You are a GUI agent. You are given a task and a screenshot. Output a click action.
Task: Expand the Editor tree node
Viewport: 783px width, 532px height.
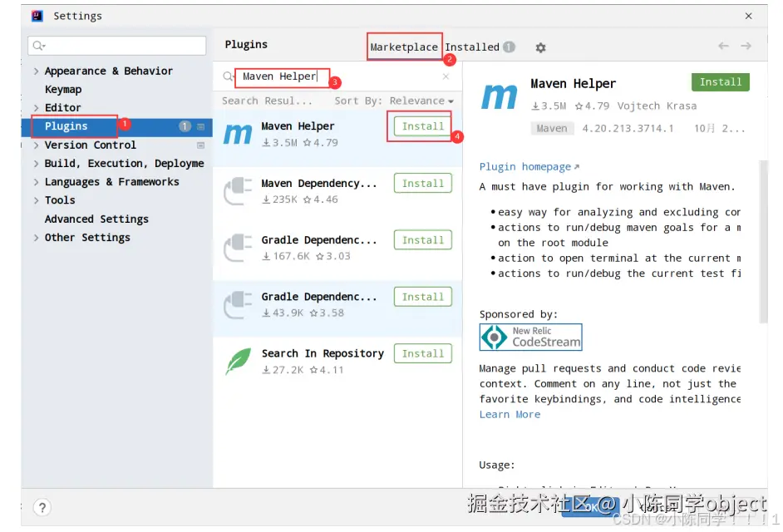(36, 108)
